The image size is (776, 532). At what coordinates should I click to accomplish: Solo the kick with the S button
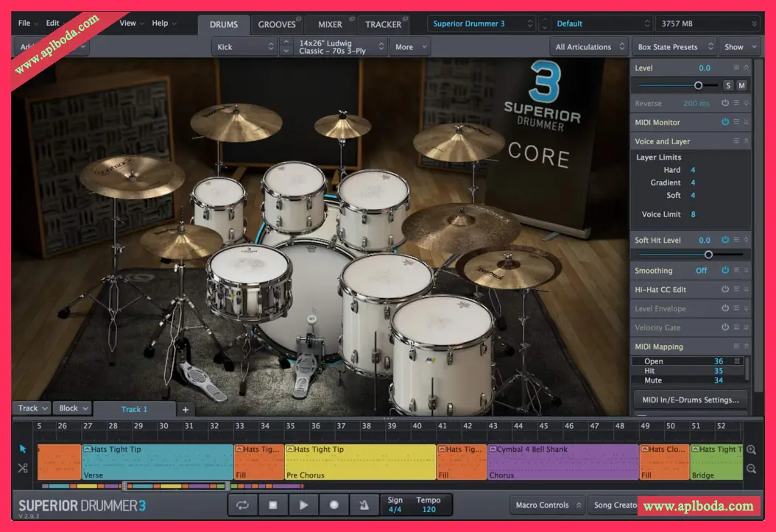727,85
